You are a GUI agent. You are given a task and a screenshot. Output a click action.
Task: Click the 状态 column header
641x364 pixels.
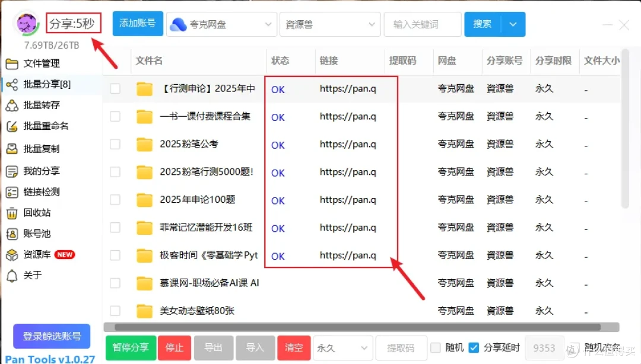point(280,61)
